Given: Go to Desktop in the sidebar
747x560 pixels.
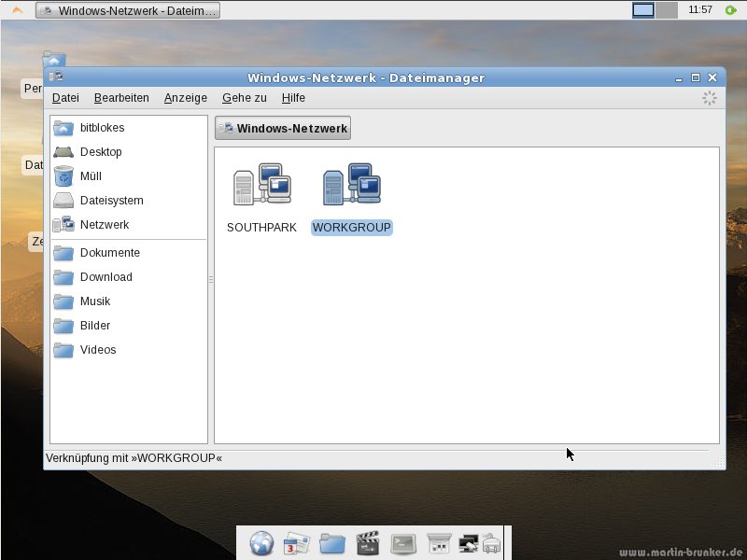Looking at the screenshot, I should tap(129, 152).
